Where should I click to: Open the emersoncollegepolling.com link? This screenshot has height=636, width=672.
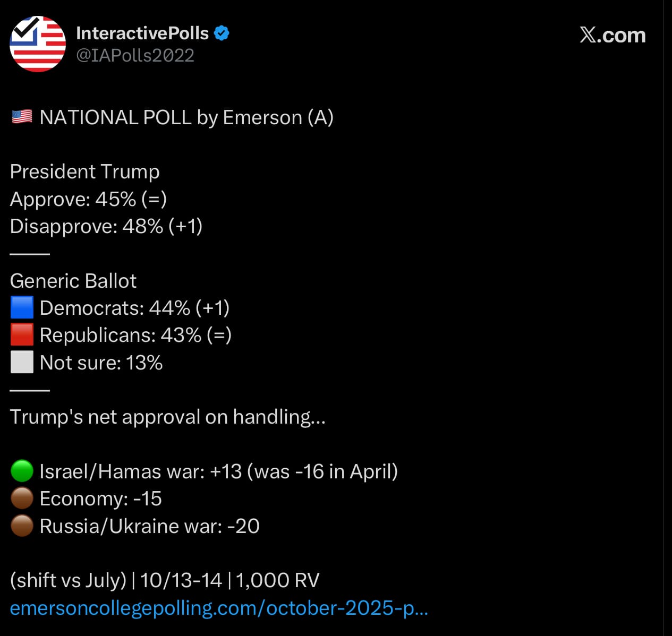click(x=219, y=608)
